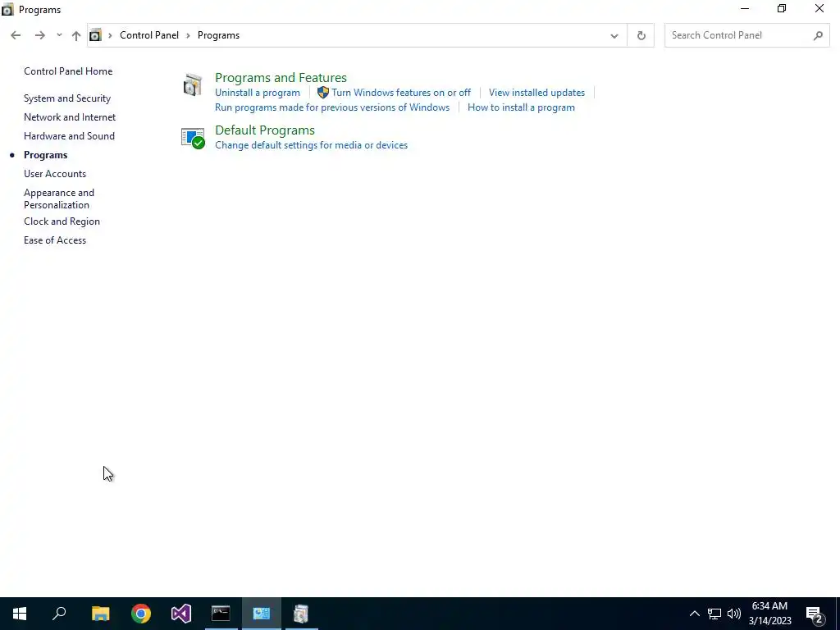
Task: Click Control Panel in the breadcrumb
Action: coord(149,35)
